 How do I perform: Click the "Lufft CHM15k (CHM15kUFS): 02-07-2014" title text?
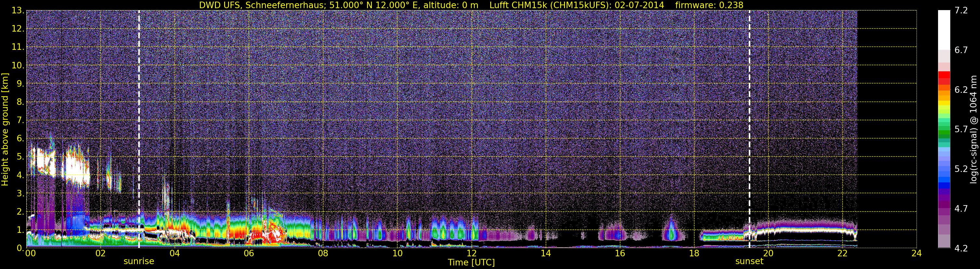[577, 5]
